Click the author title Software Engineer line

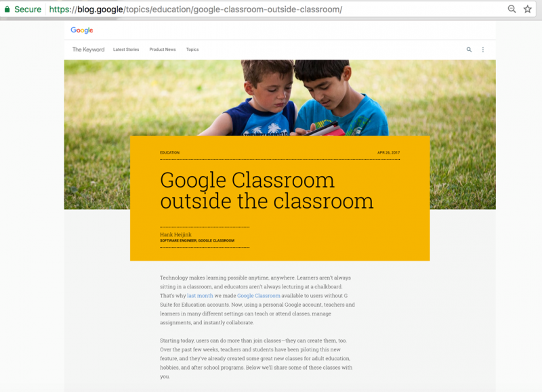click(x=196, y=240)
